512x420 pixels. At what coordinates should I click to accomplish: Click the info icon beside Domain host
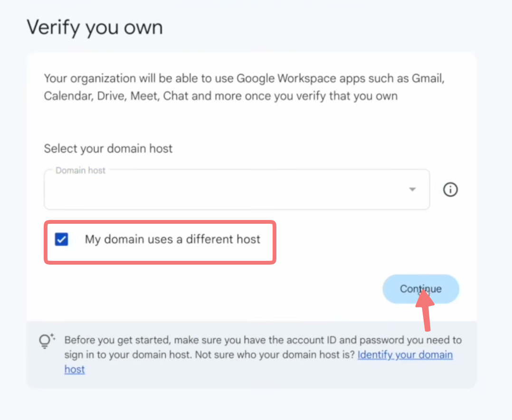[450, 190]
